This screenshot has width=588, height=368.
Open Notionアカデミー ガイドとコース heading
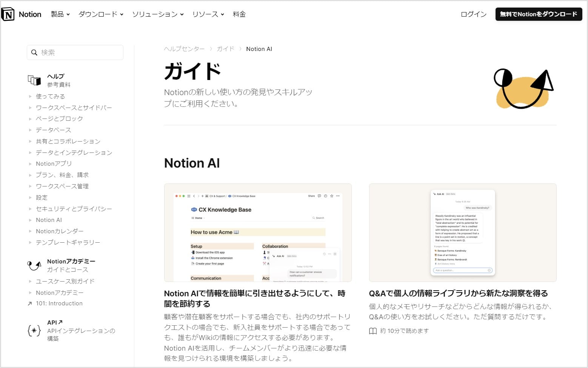[x=71, y=265]
